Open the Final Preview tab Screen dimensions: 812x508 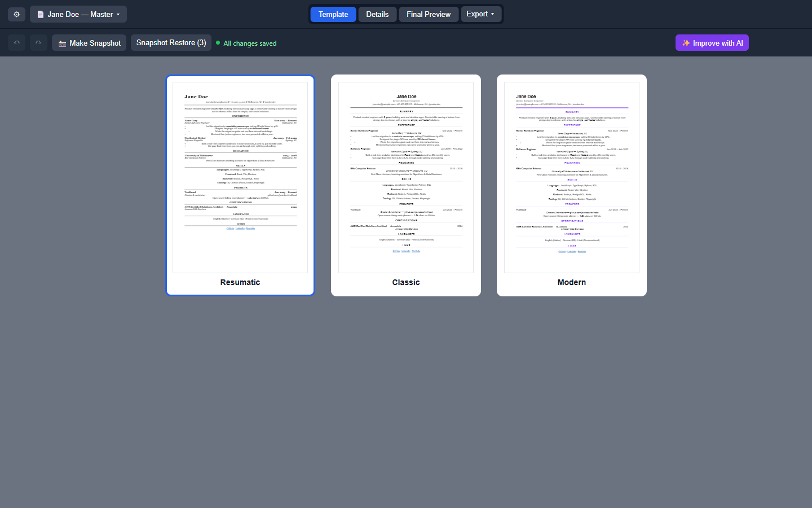tap(429, 14)
